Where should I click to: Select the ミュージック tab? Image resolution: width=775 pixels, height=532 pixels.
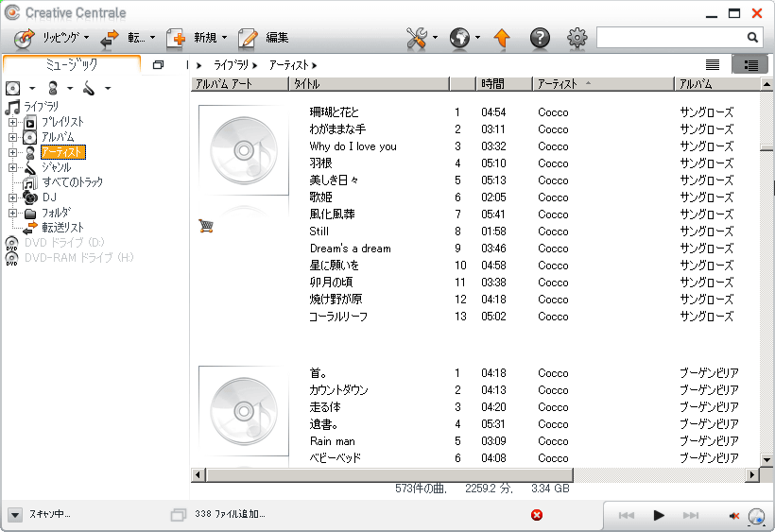click(72, 64)
